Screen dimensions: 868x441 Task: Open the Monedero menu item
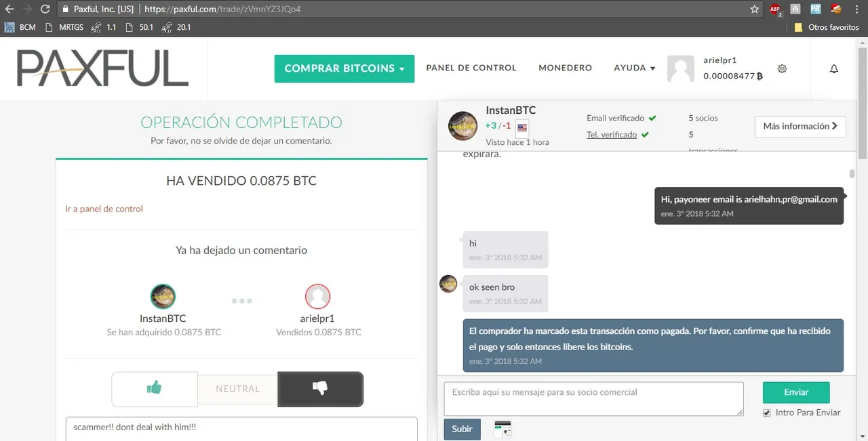point(566,68)
